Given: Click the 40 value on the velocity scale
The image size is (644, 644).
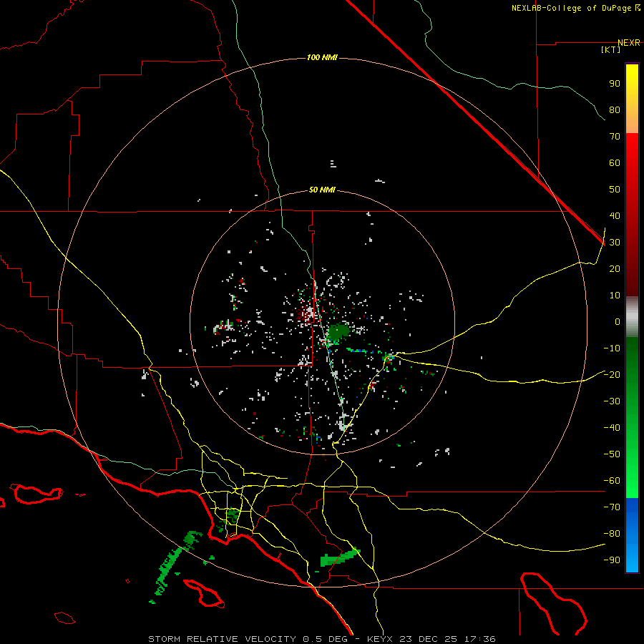Looking at the screenshot, I should 615,216.
